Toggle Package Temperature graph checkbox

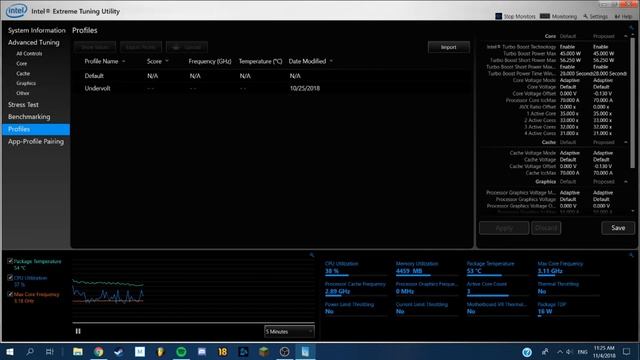click(10, 261)
